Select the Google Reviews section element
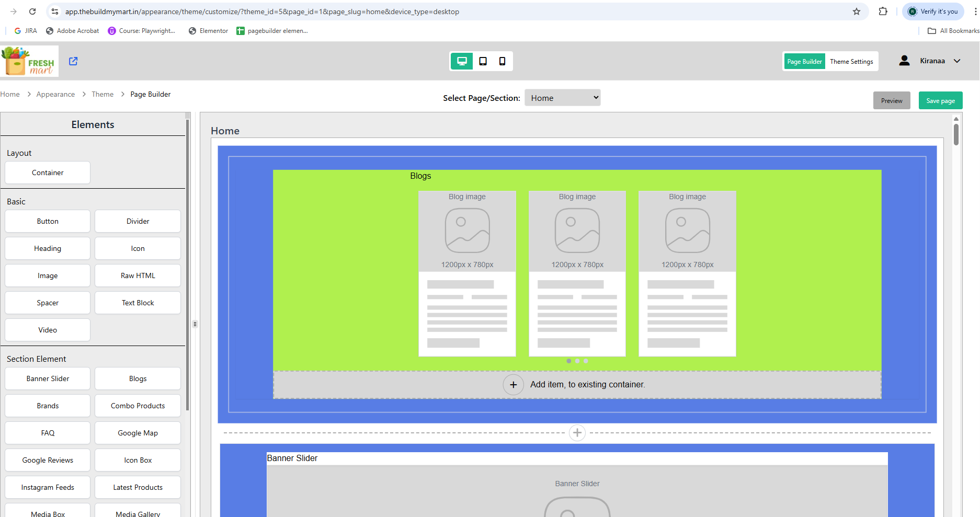The height and width of the screenshot is (517, 980). point(48,460)
